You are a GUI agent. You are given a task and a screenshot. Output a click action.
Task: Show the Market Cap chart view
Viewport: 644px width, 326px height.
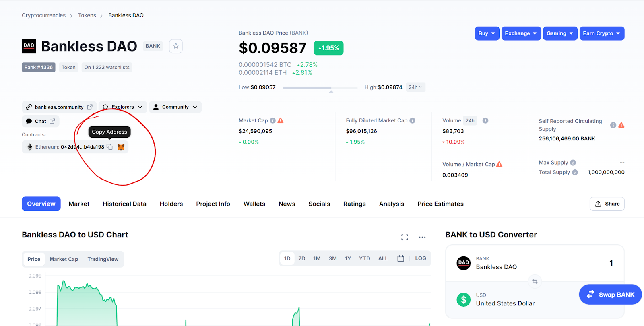(x=64, y=259)
